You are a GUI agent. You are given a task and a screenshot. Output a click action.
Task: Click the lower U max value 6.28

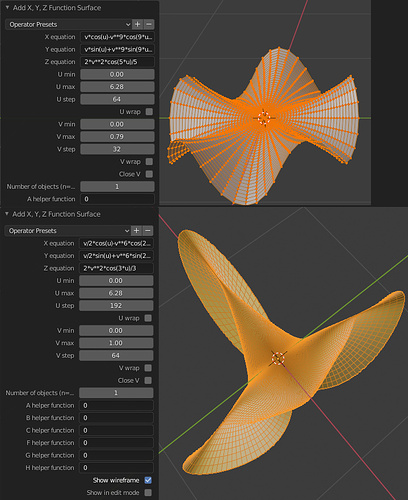116,293
